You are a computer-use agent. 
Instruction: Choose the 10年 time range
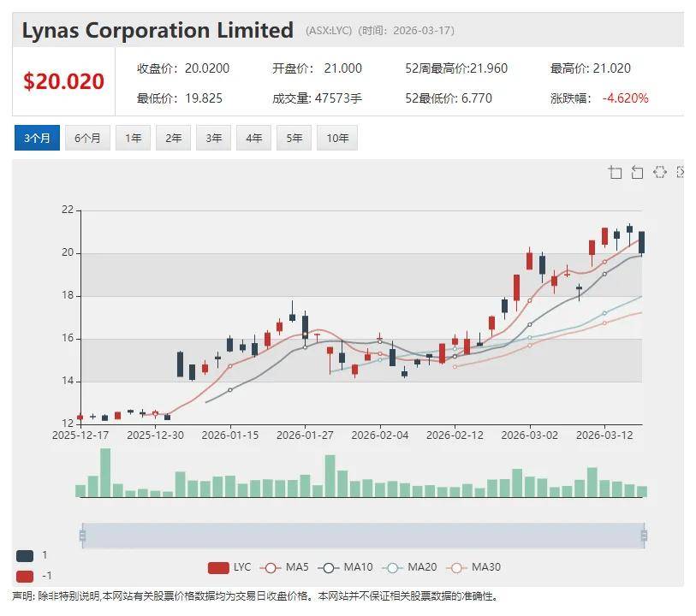[x=336, y=138]
